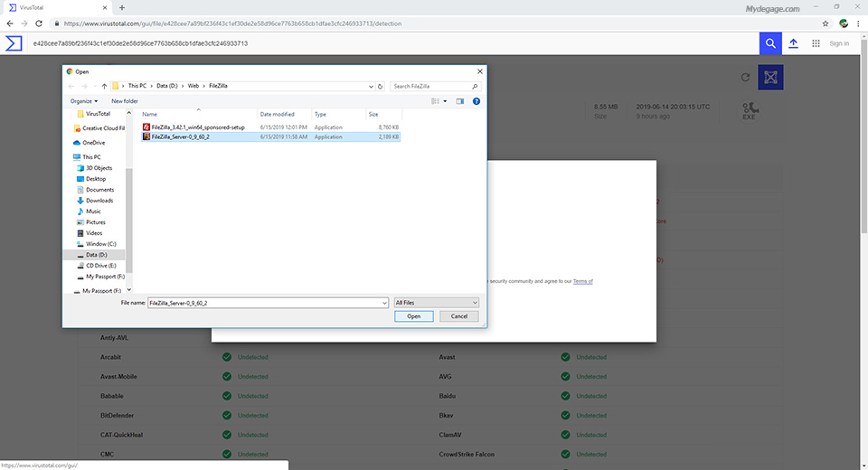Open Desktop in navigation pane

(x=91, y=179)
